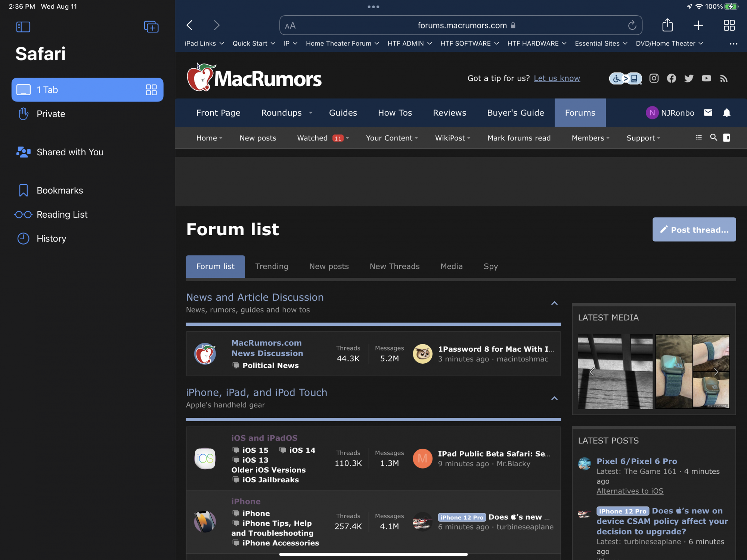Hide the Safari sidebar
This screenshot has height=560, width=747.
[23, 27]
